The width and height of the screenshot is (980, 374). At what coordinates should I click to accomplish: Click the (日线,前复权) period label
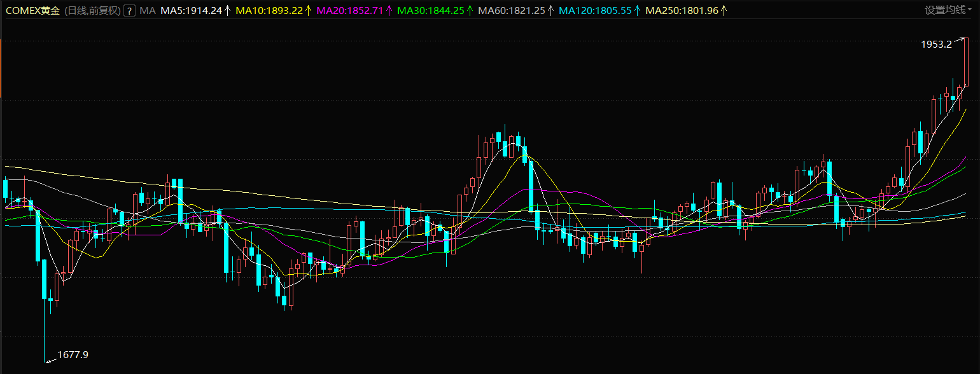point(92,11)
